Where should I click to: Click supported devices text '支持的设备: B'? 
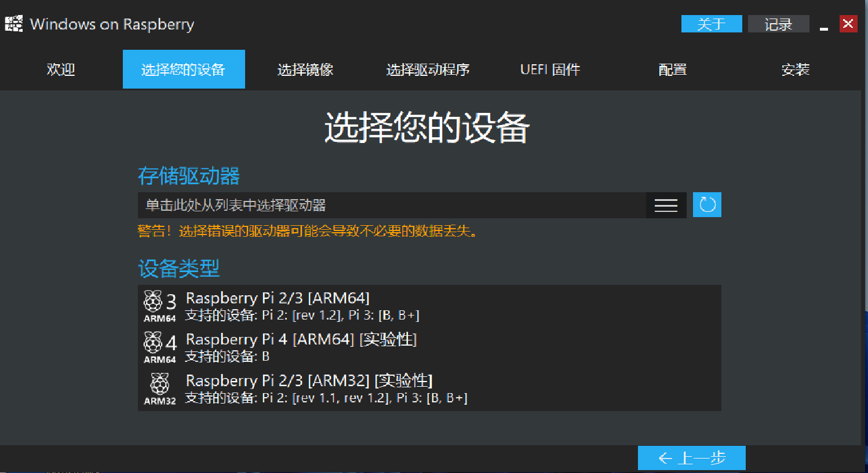227,357
